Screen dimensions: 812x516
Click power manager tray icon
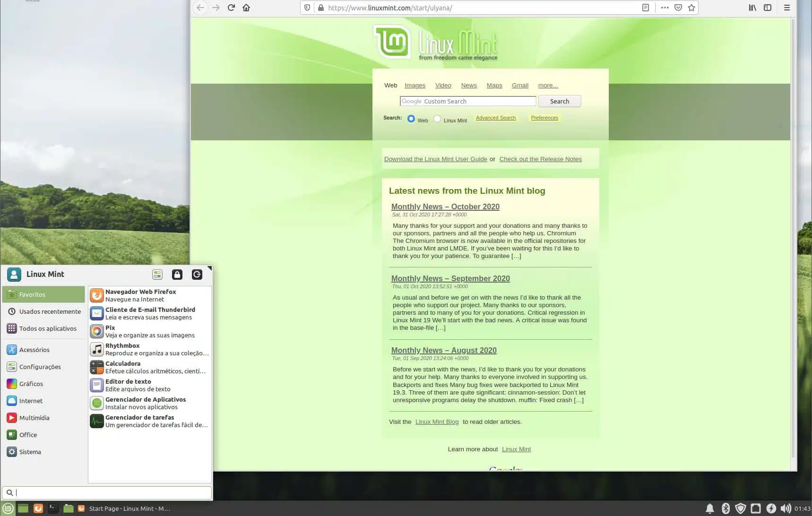click(771, 508)
